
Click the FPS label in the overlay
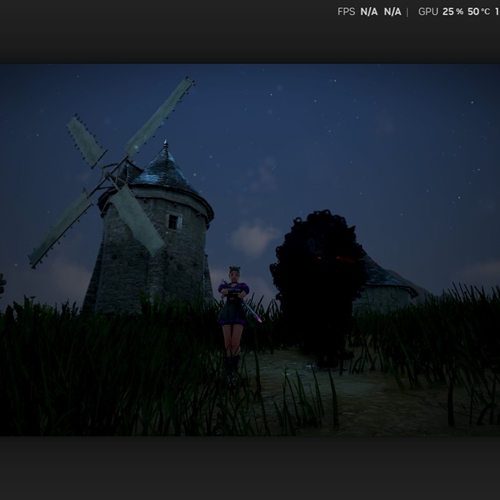click(x=346, y=12)
